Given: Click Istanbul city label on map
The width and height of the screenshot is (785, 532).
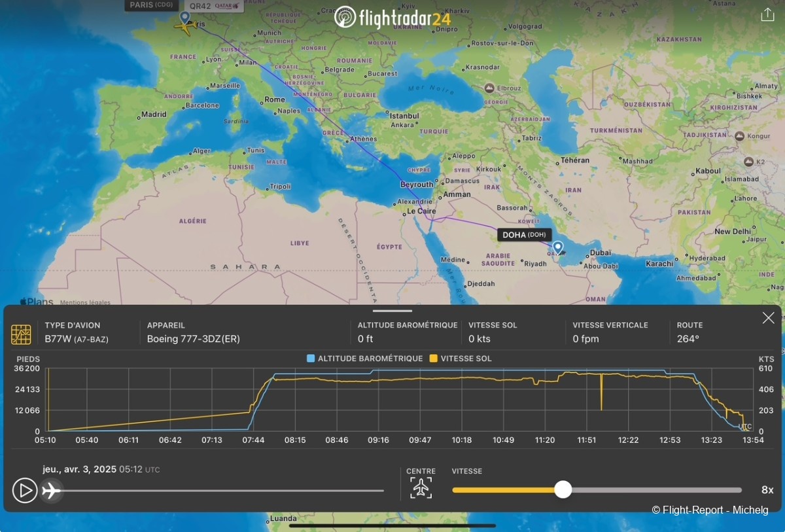Looking at the screenshot, I should pyautogui.click(x=405, y=116).
